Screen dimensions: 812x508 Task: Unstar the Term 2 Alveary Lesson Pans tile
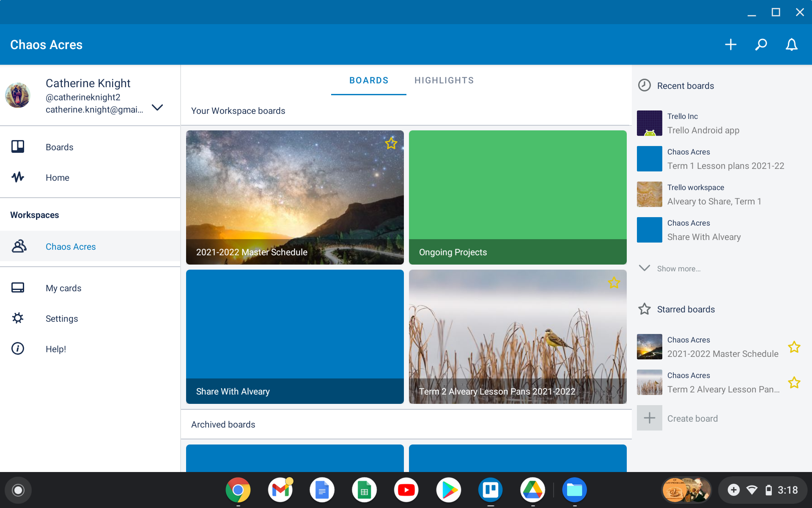click(614, 283)
